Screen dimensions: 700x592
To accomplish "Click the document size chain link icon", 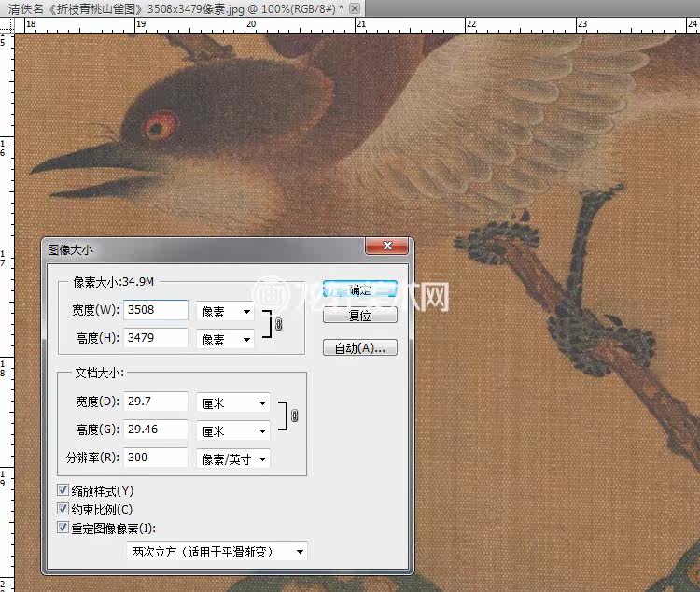I will point(295,416).
